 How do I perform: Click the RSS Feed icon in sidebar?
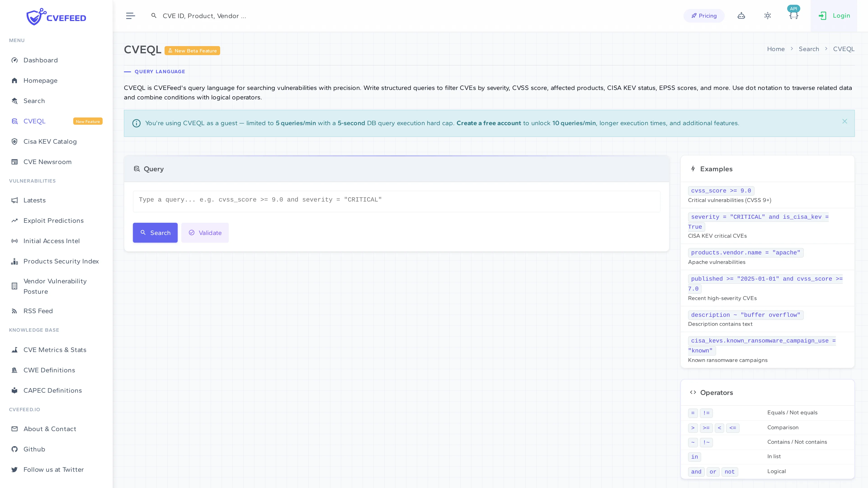(14, 311)
